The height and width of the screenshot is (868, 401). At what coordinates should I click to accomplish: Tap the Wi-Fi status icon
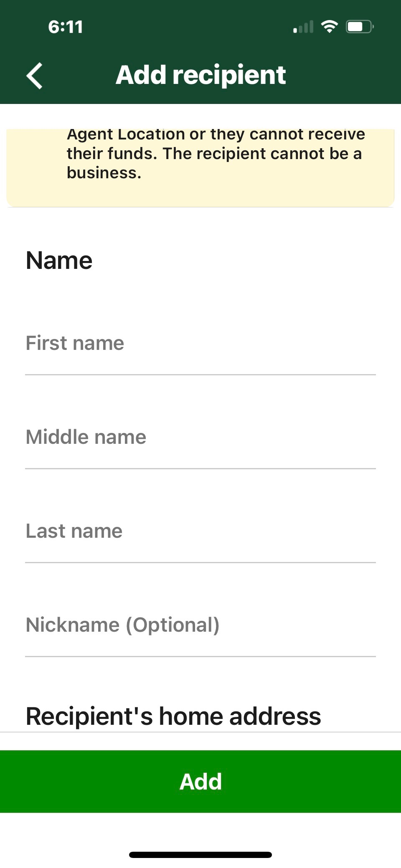[x=330, y=27]
